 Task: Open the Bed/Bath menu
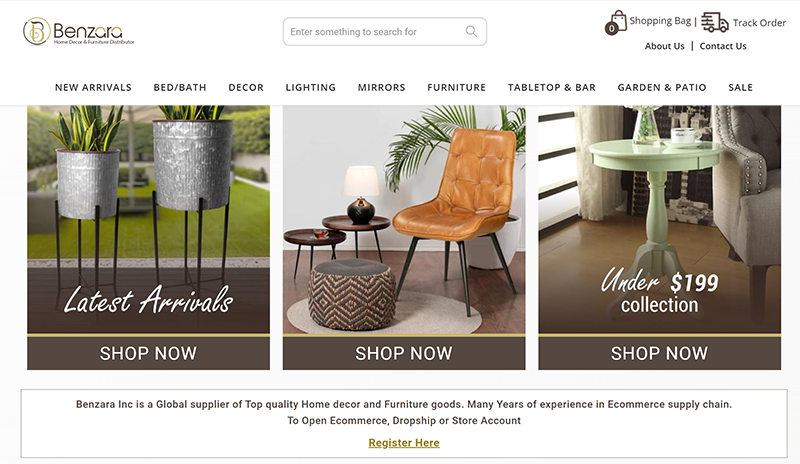coord(180,87)
